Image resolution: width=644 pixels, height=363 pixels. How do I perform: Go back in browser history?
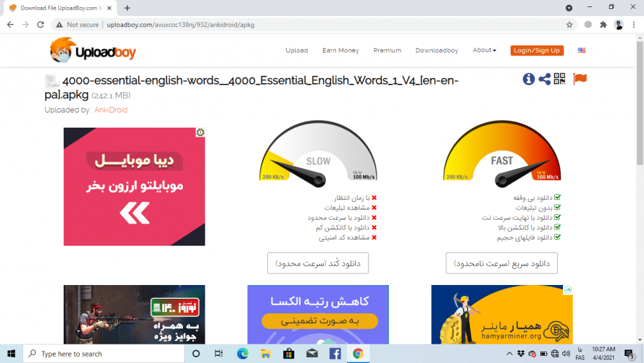coord(10,25)
